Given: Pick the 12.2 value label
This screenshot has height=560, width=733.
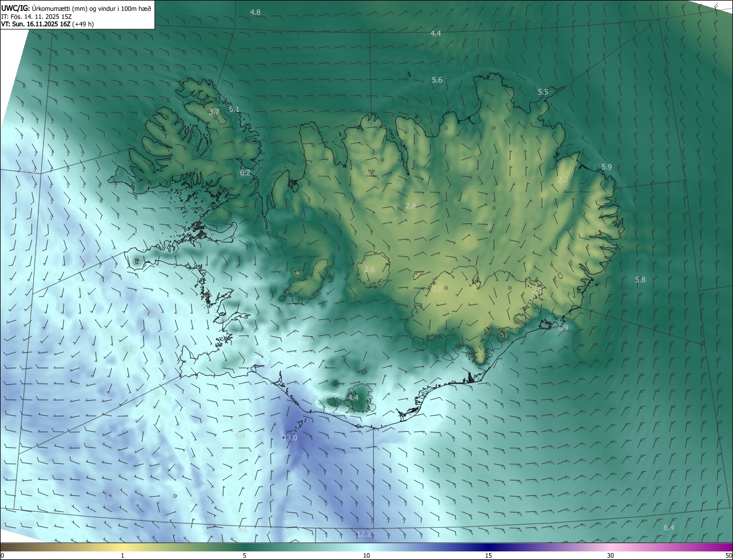Looking at the screenshot, I should [x=364, y=534].
